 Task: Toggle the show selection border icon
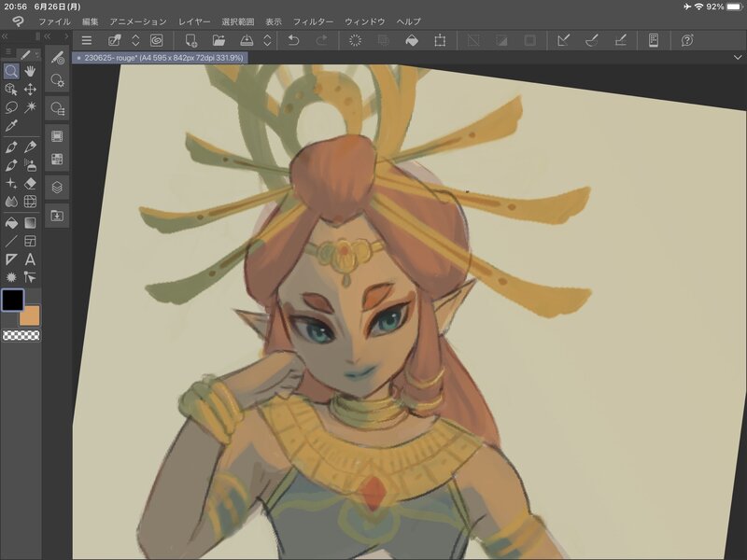(529, 40)
